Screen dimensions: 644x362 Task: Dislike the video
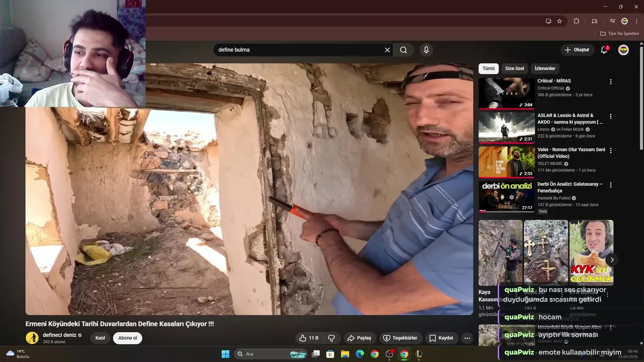[332, 338]
